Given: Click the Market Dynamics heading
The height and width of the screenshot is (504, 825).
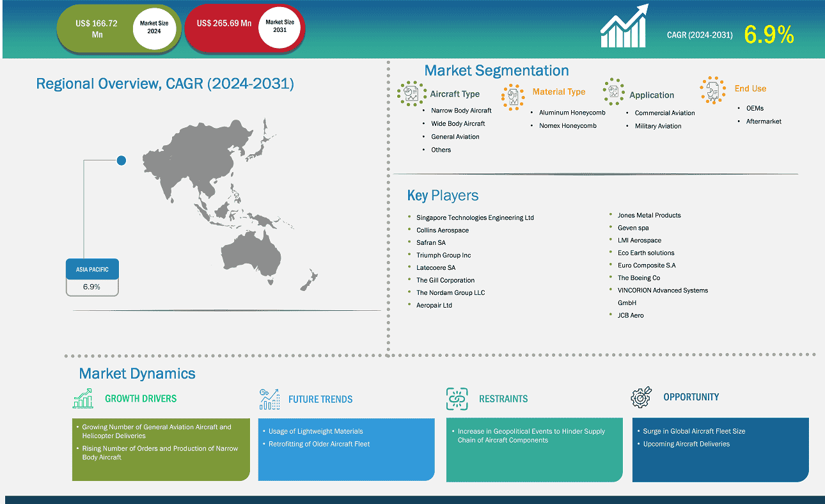Looking at the screenshot, I should click(x=137, y=374).
